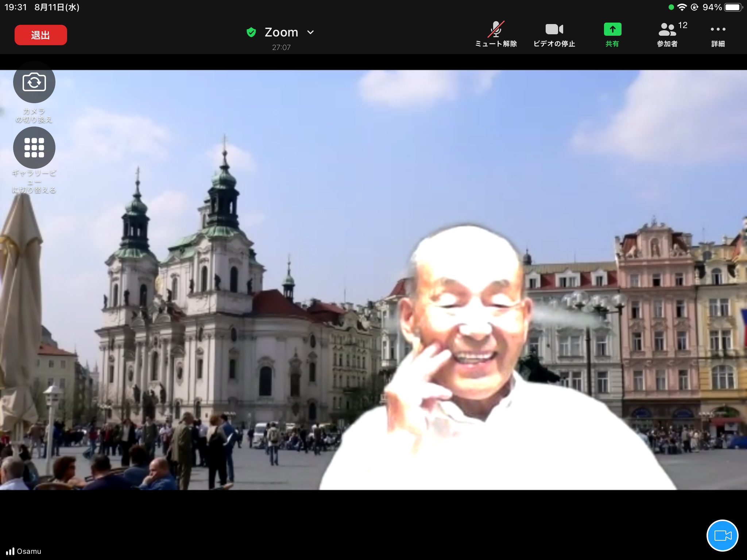The image size is (747, 560).
Task: Tap the blue floating video button
Action: [722, 535]
